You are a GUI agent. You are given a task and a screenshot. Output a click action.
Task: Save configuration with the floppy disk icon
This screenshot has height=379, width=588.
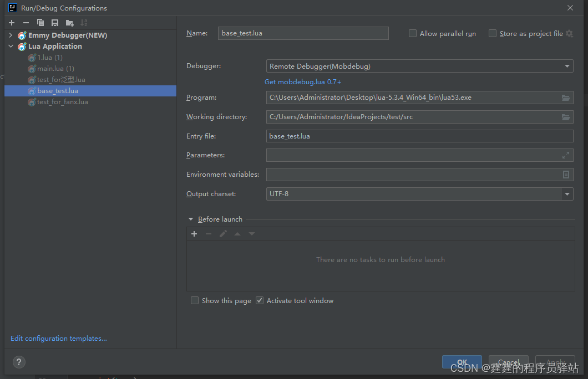click(55, 23)
